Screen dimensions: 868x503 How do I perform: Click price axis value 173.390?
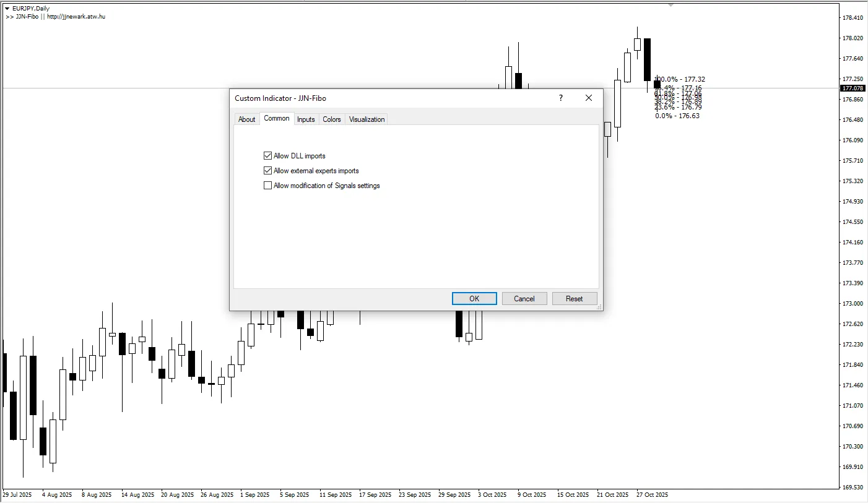(x=853, y=283)
